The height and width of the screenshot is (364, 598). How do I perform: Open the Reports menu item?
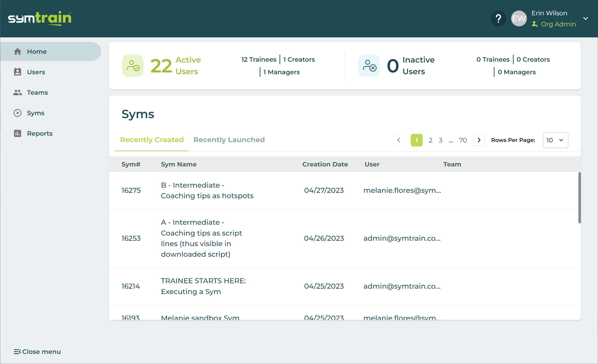tap(50, 133)
